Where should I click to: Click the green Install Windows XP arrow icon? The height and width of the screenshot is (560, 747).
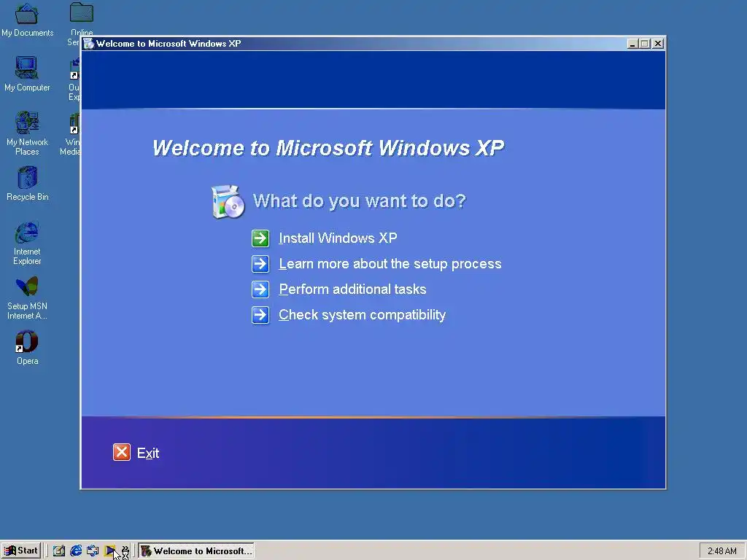[x=260, y=238]
